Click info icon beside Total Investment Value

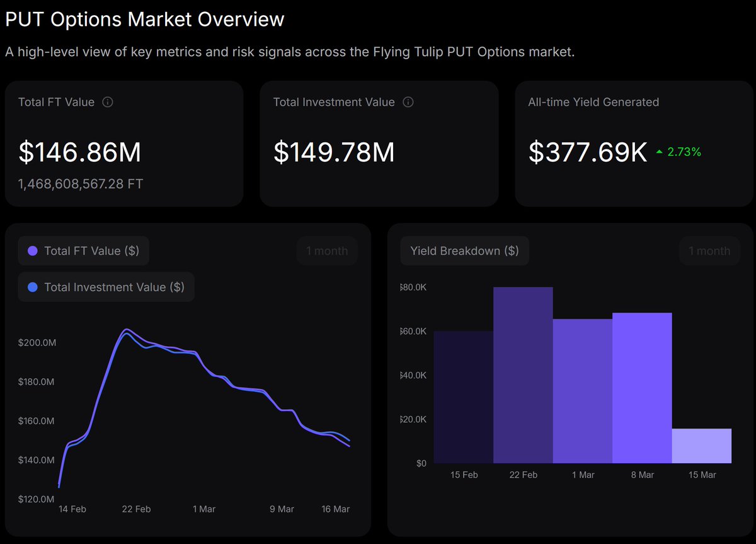tap(408, 102)
